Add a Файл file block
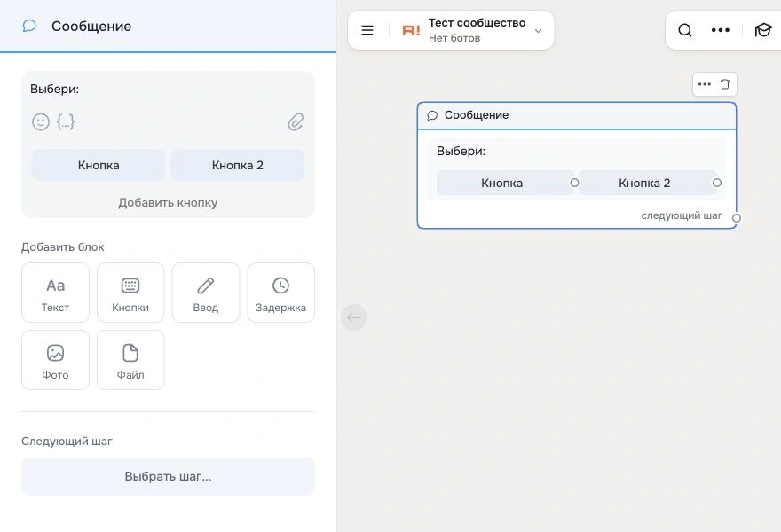The width and height of the screenshot is (781, 532). (130, 360)
